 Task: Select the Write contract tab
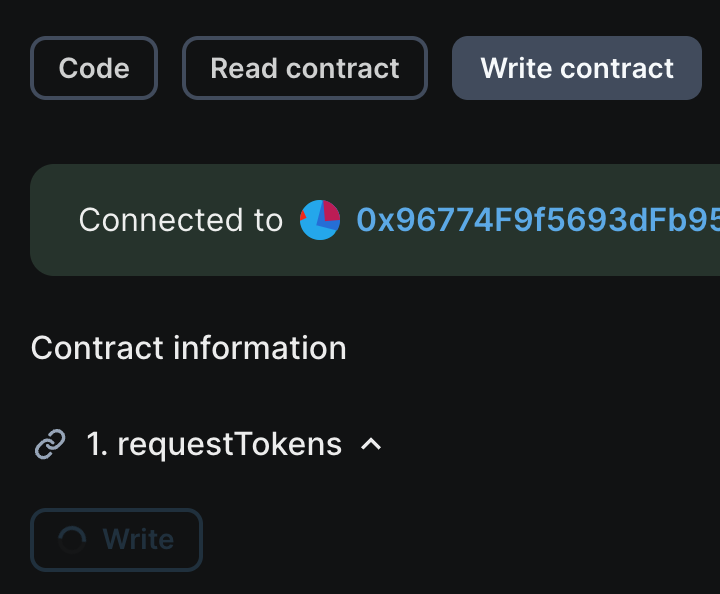point(577,68)
